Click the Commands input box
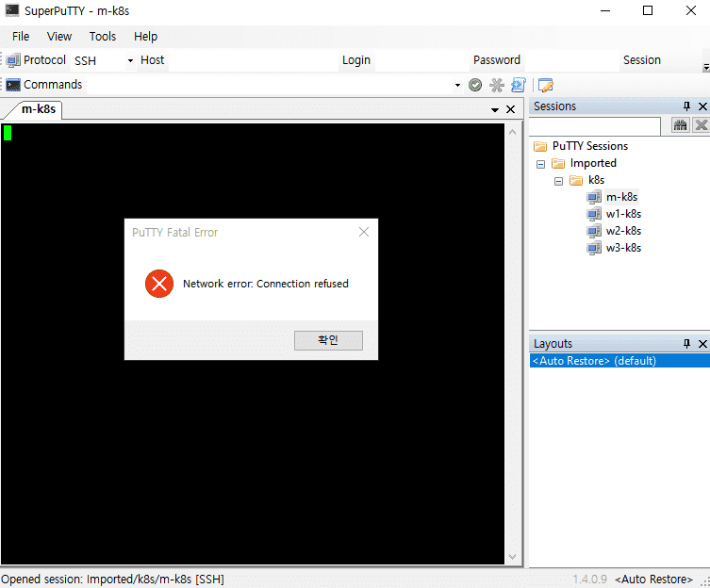 271,85
